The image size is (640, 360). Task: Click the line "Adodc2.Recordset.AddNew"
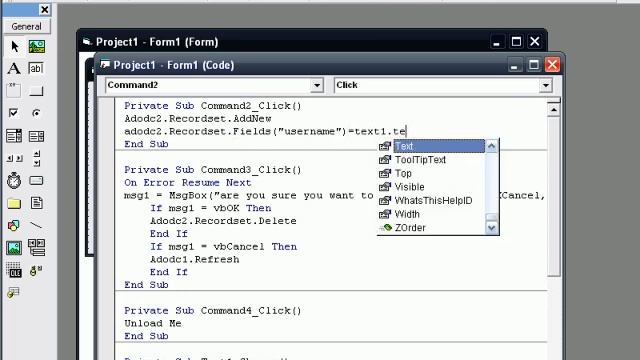(198, 119)
